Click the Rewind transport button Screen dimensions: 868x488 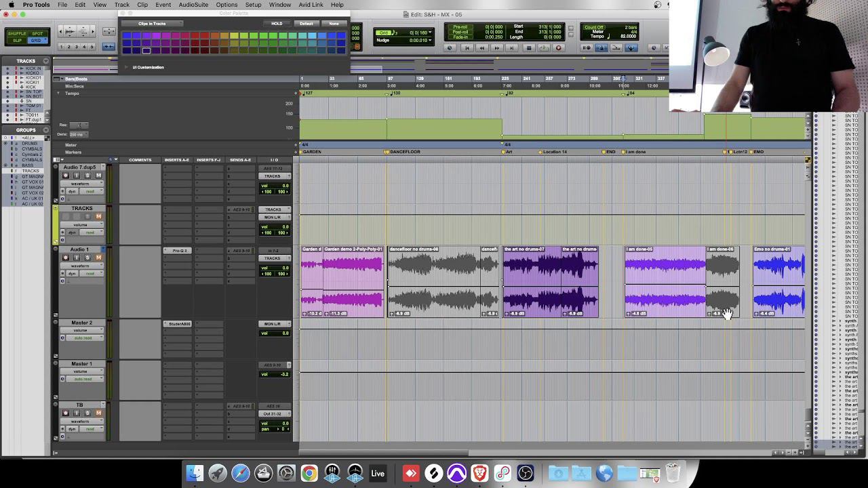pyautogui.click(x=481, y=47)
